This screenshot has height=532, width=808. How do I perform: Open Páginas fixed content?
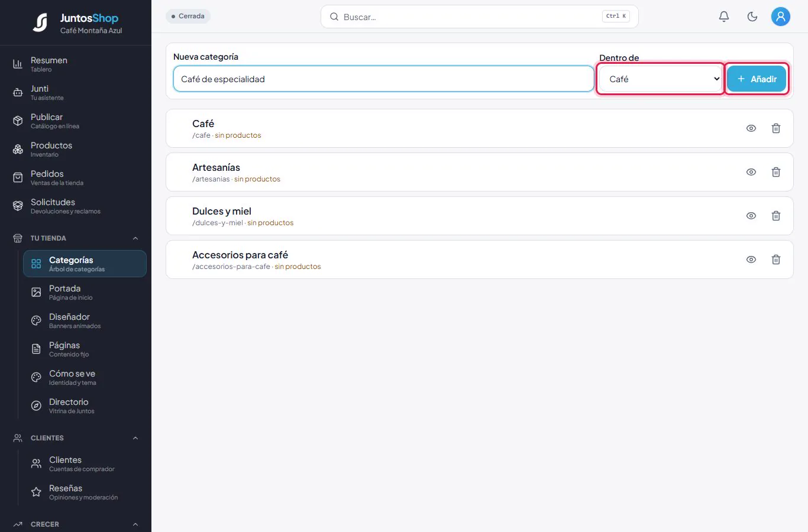tap(85, 349)
